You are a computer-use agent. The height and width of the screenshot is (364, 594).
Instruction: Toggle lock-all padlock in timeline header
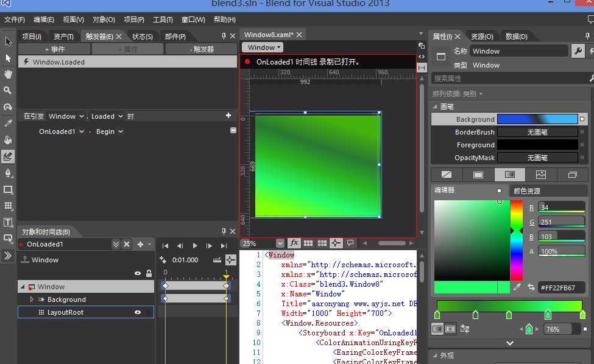coord(149,273)
